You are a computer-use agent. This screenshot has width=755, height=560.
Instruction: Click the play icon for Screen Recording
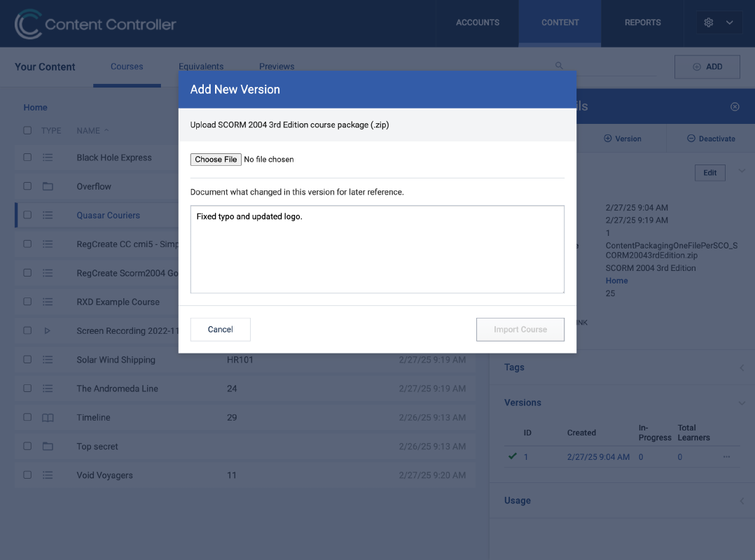(47, 330)
